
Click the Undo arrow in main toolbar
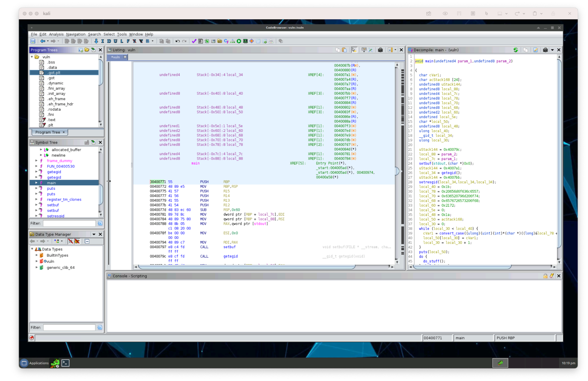(x=177, y=41)
